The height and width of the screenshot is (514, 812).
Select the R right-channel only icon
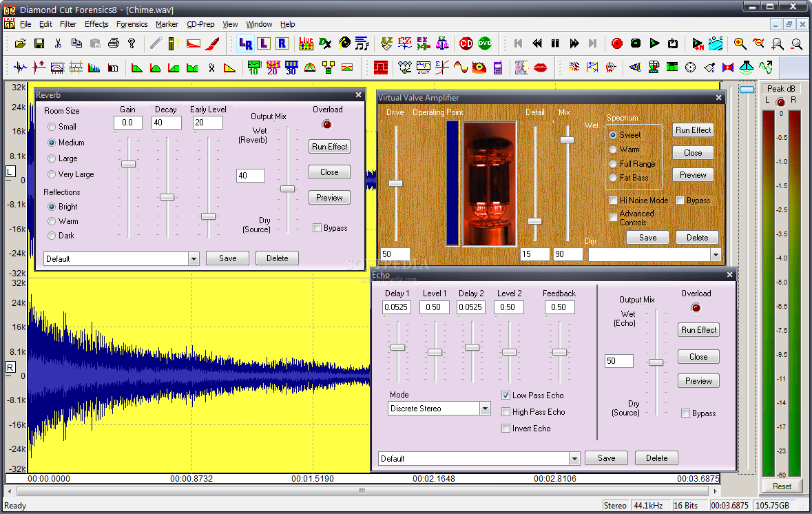(x=282, y=43)
